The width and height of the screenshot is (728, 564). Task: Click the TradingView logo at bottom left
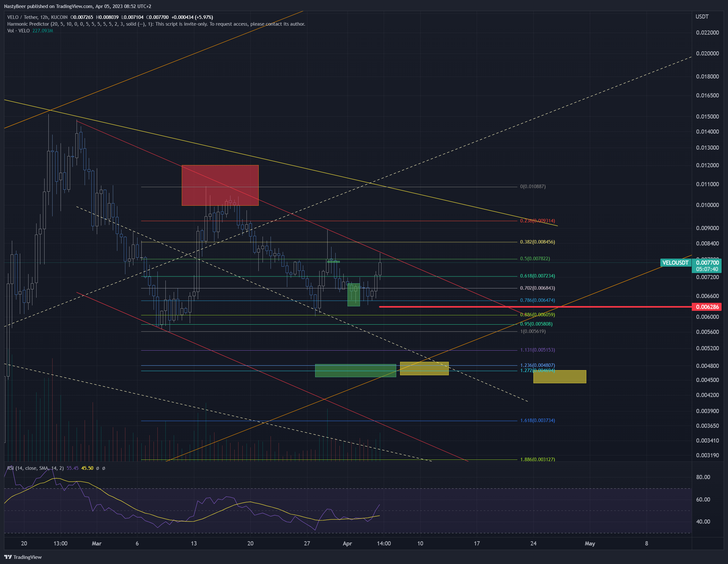pos(23,557)
